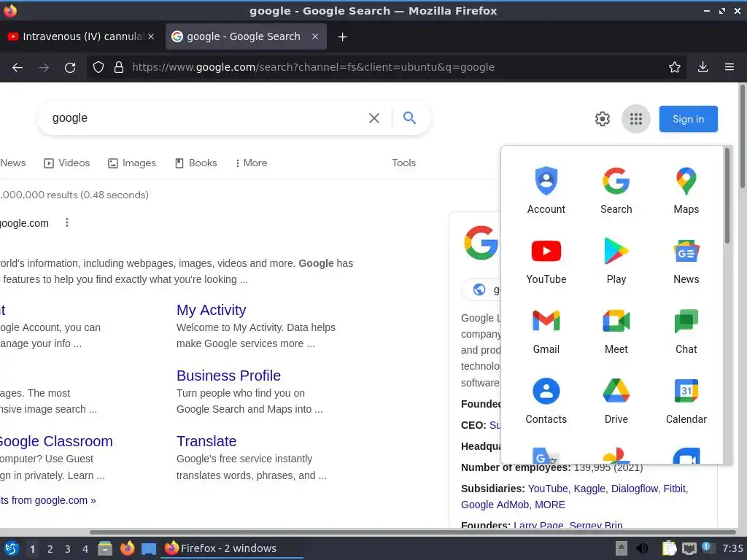This screenshot has height=560, width=747.
Task: Launch YouTube from the apps grid
Action: 546,260
